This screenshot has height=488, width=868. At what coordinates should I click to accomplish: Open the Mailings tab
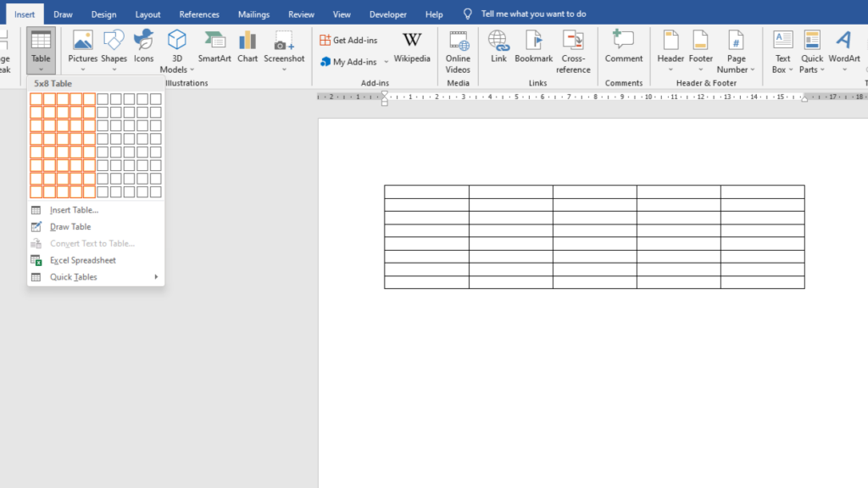tap(254, 14)
